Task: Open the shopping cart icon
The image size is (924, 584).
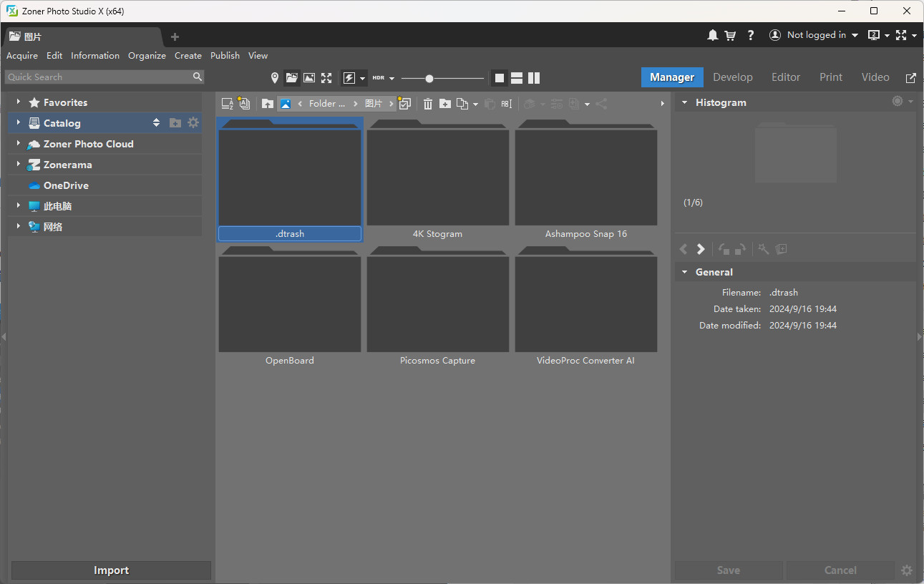Action: pos(730,35)
